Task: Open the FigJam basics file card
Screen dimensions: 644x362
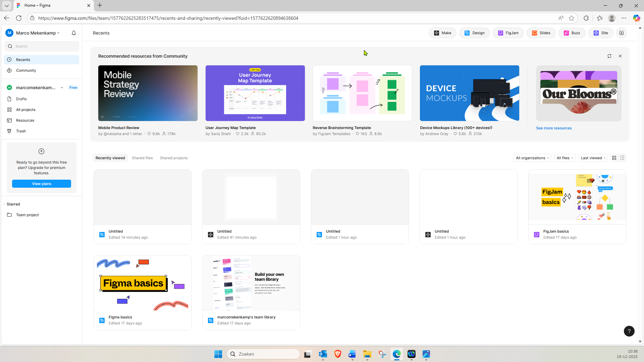Action: (577, 207)
